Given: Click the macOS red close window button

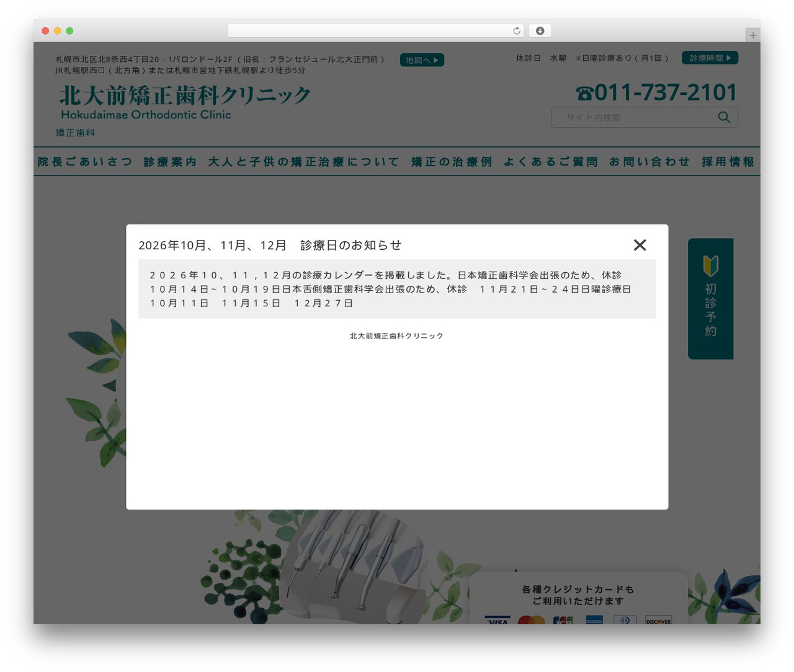Looking at the screenshot, I should (45, 31).
